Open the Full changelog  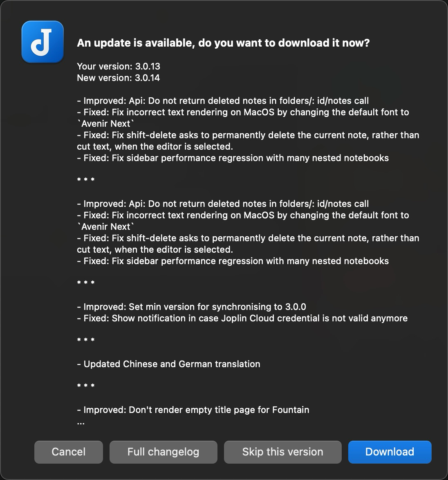click(x=163, y=452)
